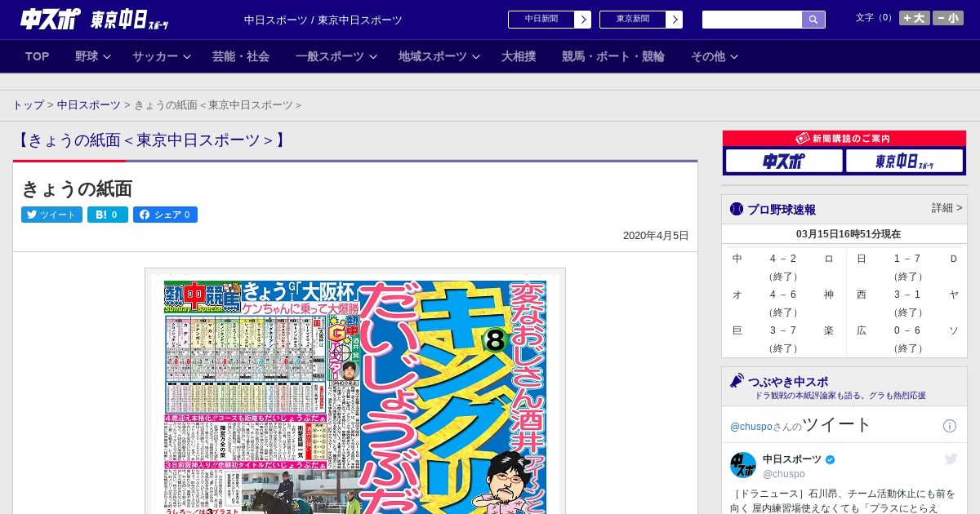
Task: Click the 広 0−6 ソ game score
Action: (x=907, y=339)
